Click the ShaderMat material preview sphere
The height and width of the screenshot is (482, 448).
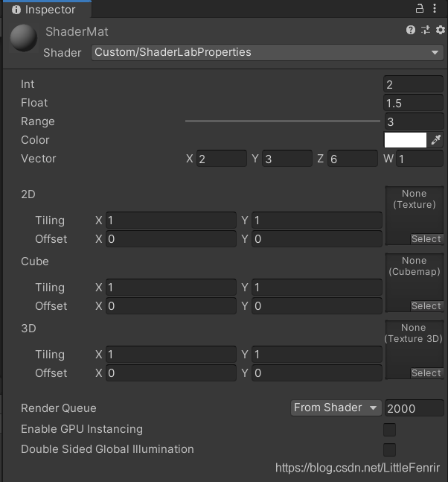click(x=24, y=38)
